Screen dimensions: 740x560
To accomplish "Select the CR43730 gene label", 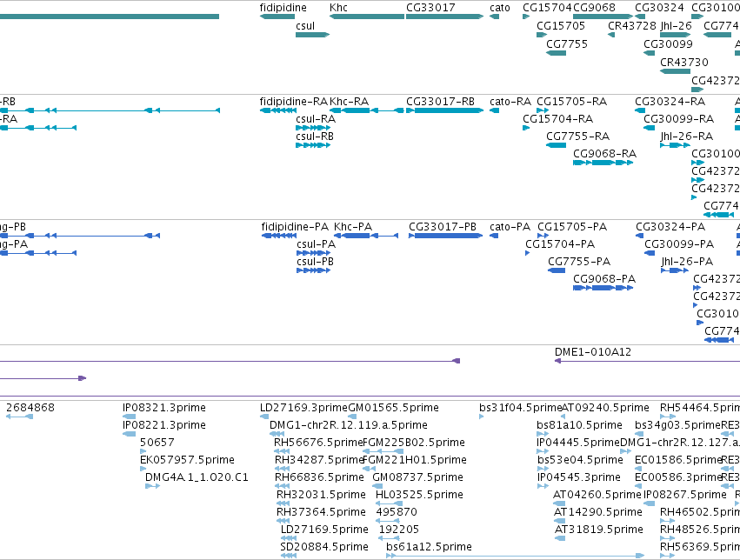I will (683, 63).
